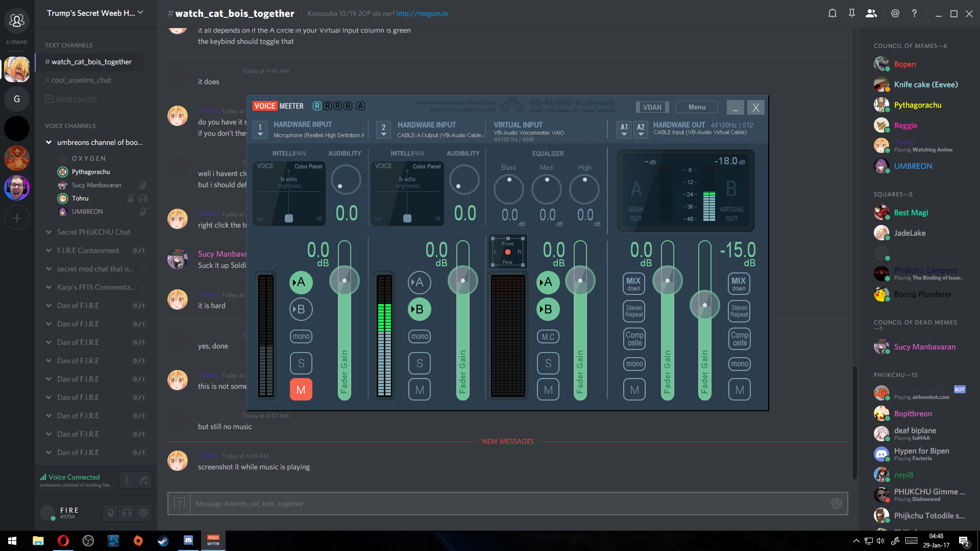
Task: Toggle Stereo Repeat on bus B
Action: 739,311
